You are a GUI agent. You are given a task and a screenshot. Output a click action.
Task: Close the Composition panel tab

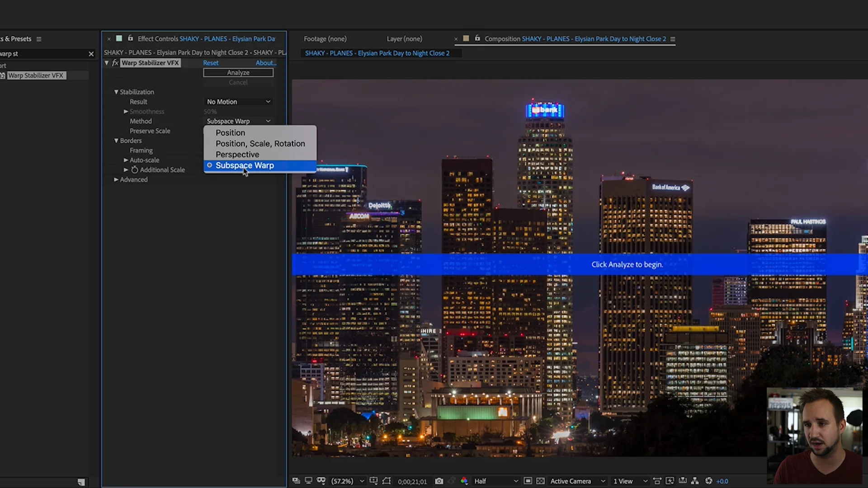point(456,39)
